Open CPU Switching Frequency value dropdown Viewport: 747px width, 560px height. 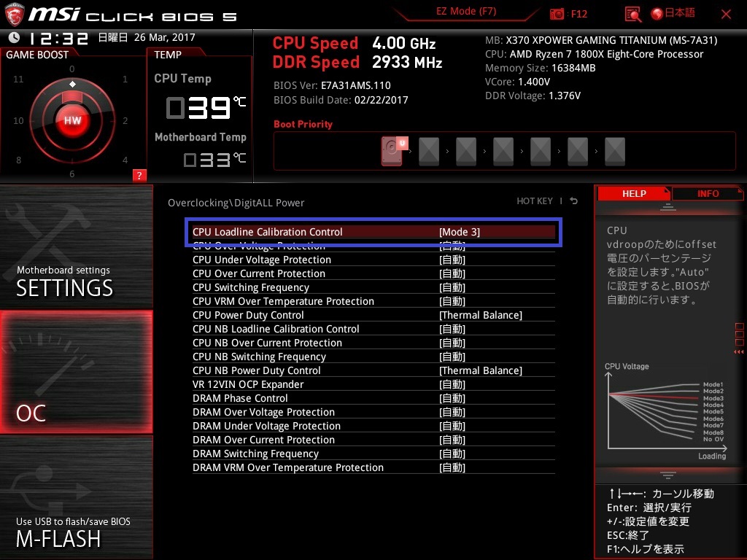tap(452, 287)
